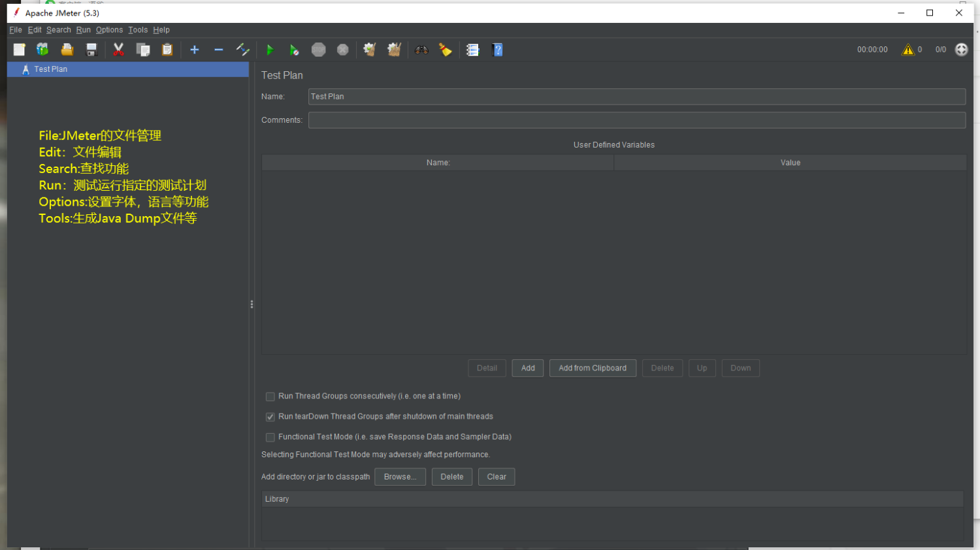The image size is (980, 550).
Task: Click the Value column header
Action: point(791,163)
